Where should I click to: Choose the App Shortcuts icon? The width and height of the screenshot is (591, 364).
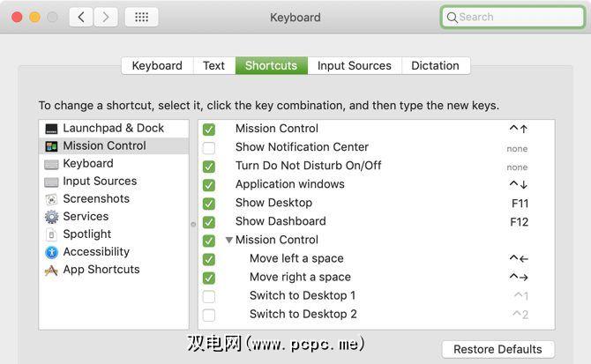(51, 270)
